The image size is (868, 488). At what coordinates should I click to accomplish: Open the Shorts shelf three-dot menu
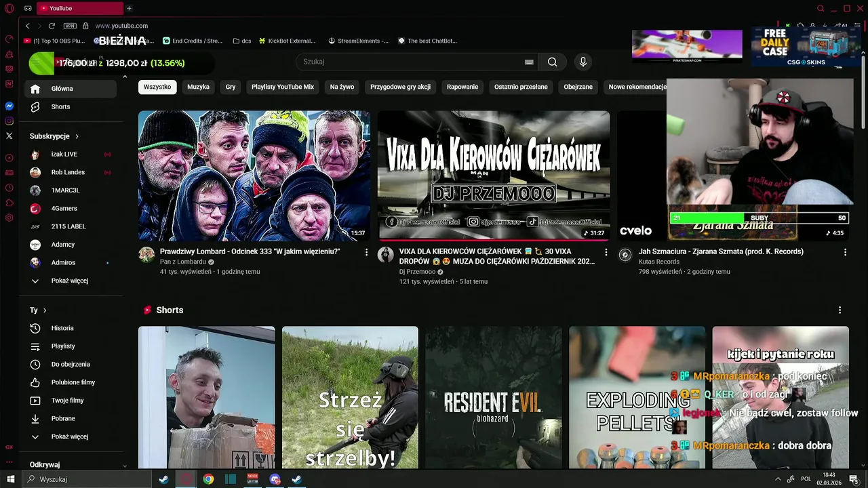pyautogui.click(x=840, y=310)
